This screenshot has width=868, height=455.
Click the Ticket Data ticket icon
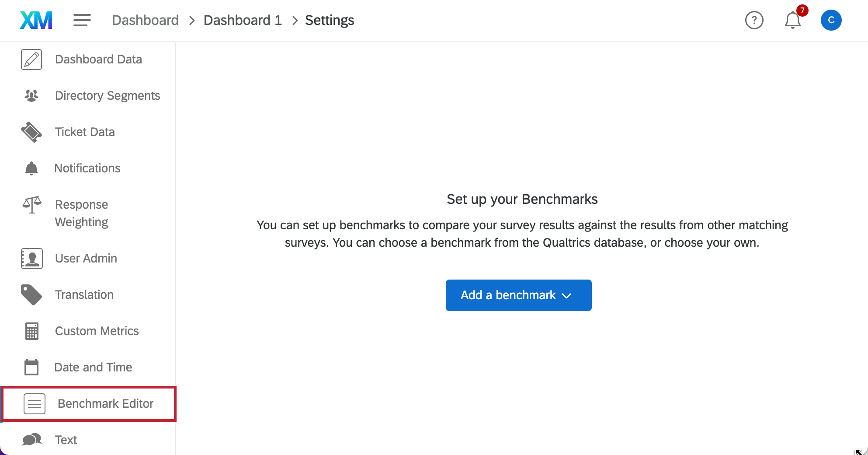point(31,132)
